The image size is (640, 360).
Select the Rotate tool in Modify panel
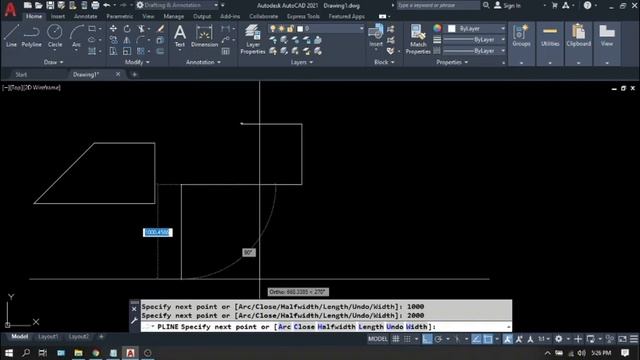pyautogui.click(x=127, y=29)
